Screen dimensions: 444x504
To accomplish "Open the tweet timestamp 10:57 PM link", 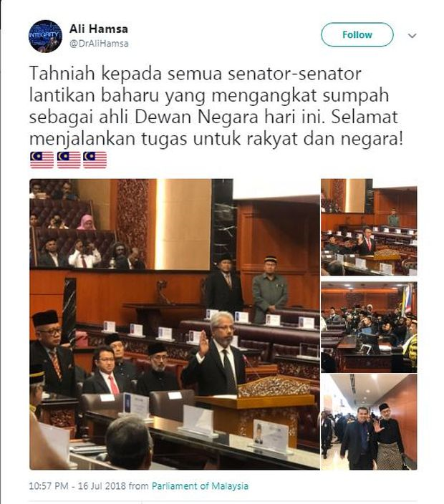I will (48, 486).
